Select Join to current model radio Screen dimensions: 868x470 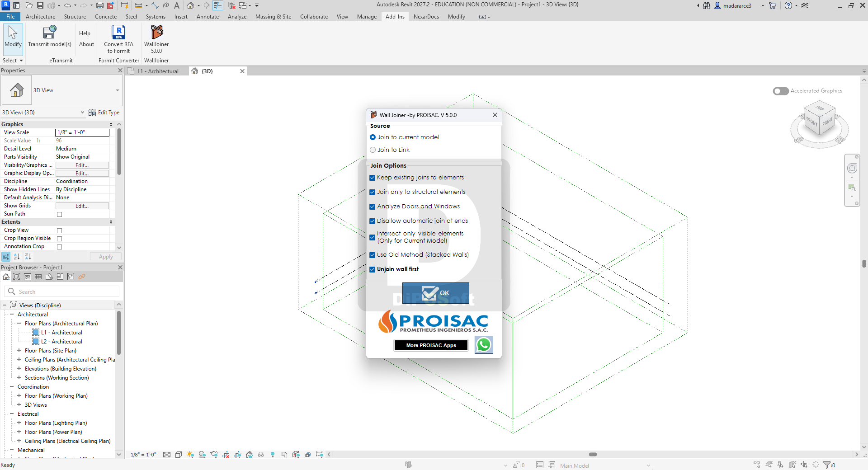(373, 137)
